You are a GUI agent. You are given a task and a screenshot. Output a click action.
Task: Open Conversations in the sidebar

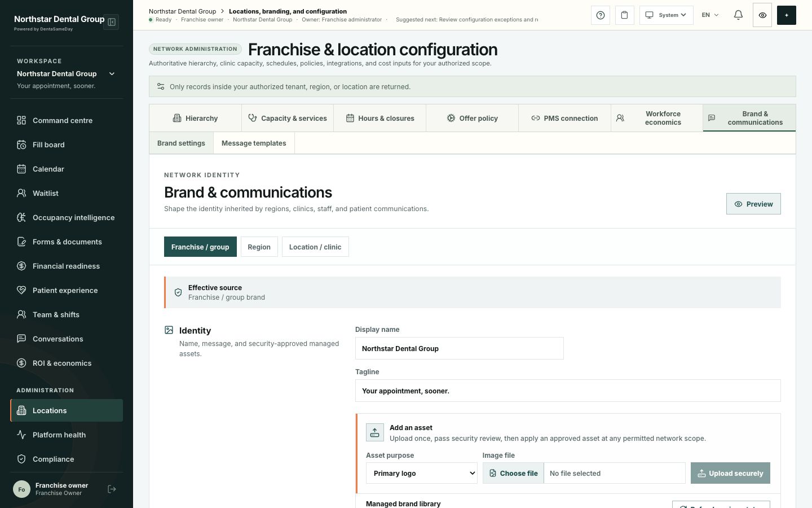(x=67, y=339)
